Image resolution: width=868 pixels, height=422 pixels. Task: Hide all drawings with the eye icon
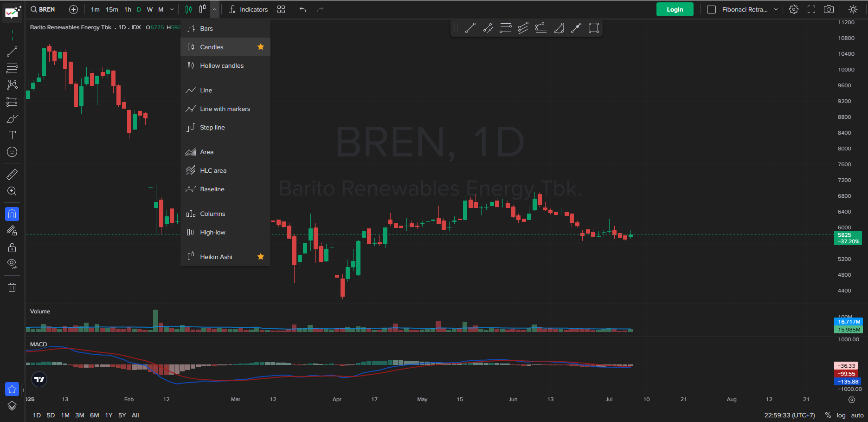12,264
